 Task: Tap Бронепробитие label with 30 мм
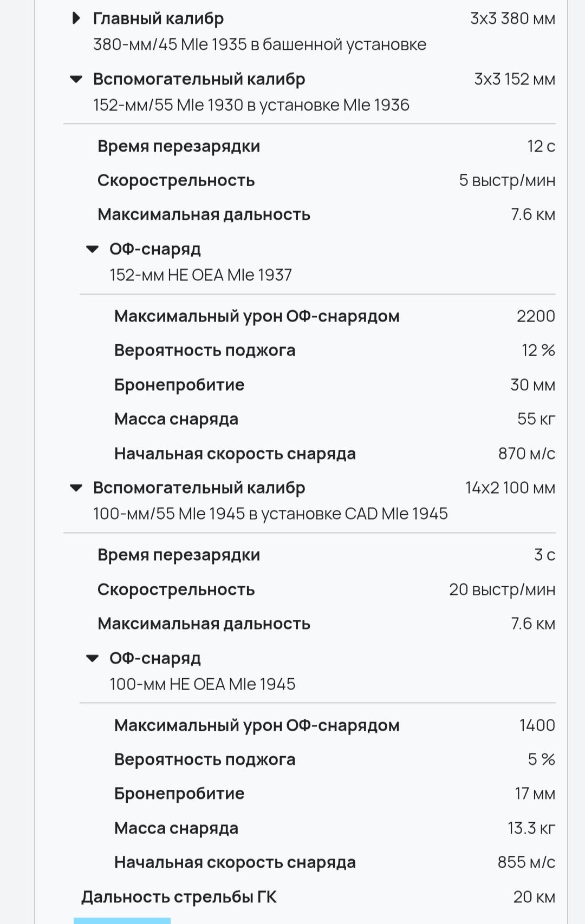point(179,385)
